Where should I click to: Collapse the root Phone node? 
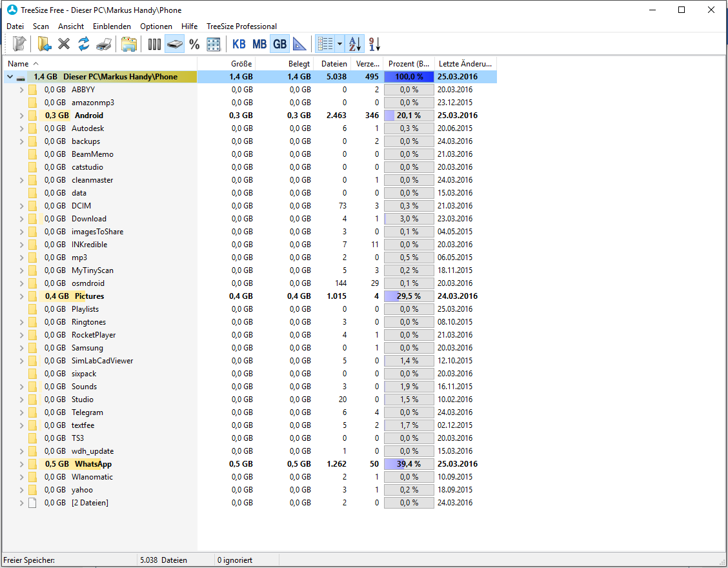coord(10,77)
